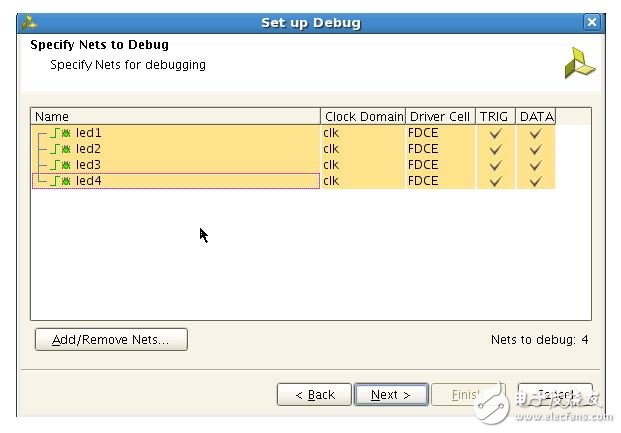621x433 pixels.
Task: Close the Set up Debug window
Action: click(592, 22)
